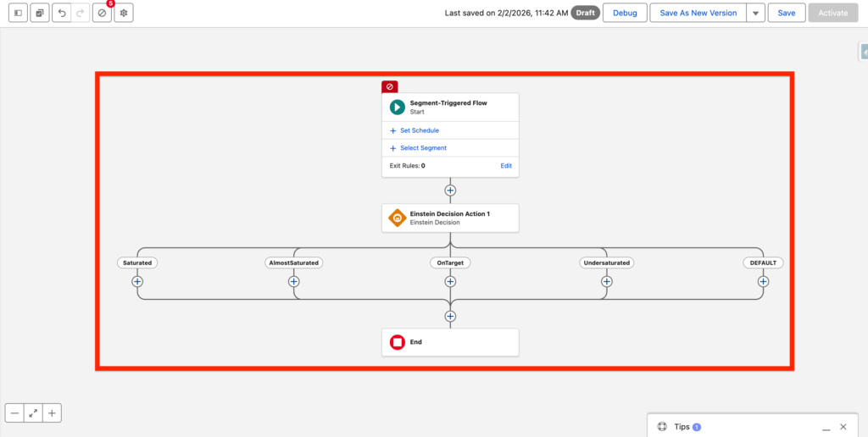The height and width of the screenshot is (437, 868).
Task: Fit the flow to the view
Action: point(33,413)
